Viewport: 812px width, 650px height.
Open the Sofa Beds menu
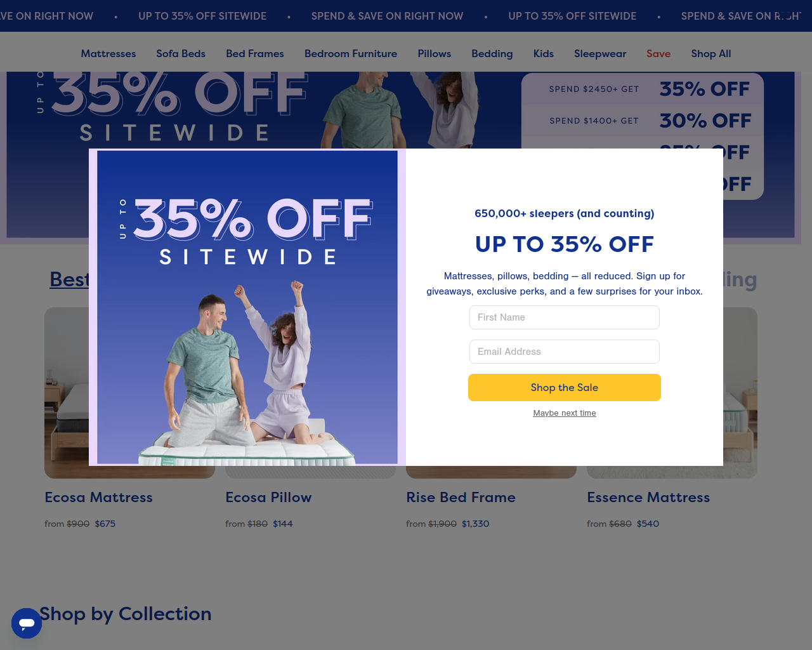click(181, 54)
